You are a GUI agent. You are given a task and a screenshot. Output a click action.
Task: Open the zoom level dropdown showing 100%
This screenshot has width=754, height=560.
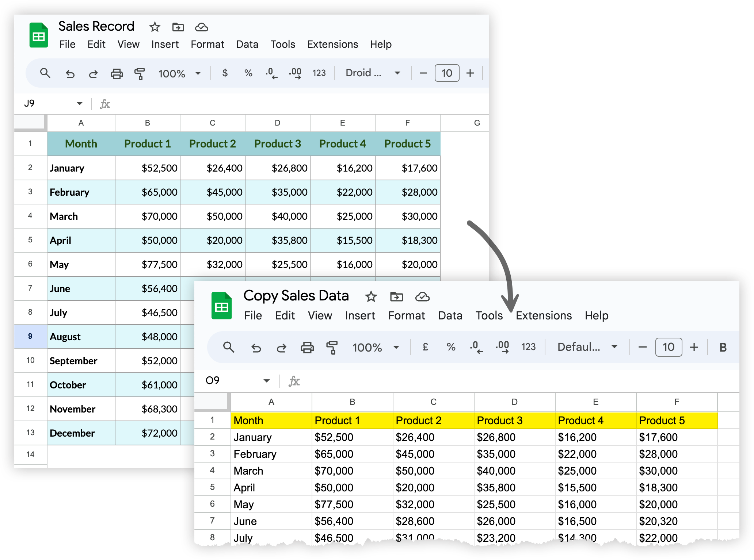179,73
